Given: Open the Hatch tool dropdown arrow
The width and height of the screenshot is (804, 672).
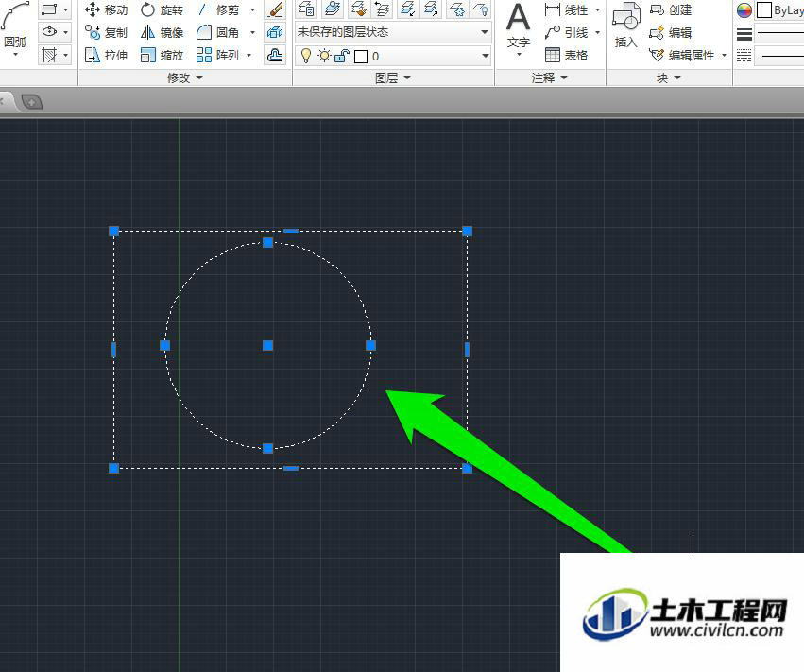Looking at the screenshot, I should (65, 55).
